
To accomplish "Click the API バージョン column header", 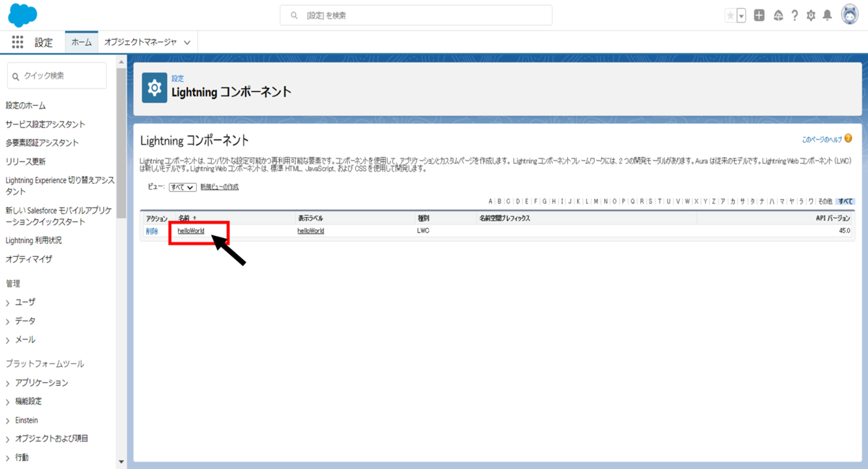I will 833,218.
